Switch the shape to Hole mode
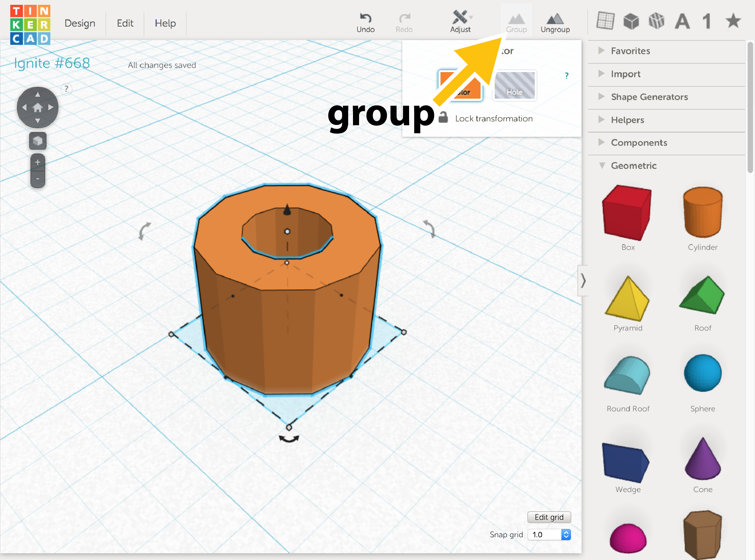 [514, 86]
